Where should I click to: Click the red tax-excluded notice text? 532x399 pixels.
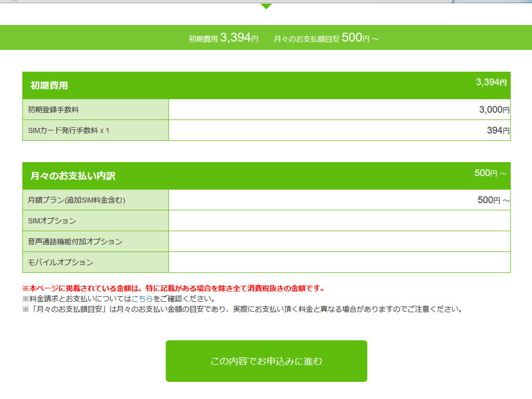pos(174,288)
